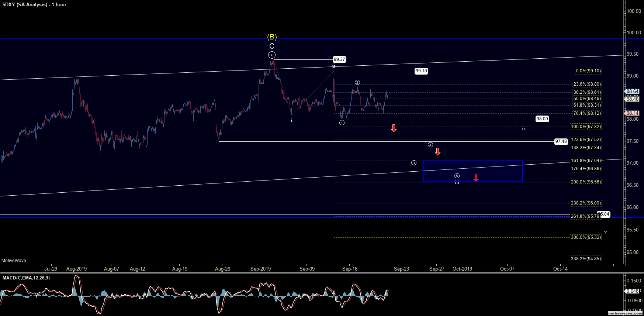Open the motivewave.com watermark link
The image size is (644, 316).
pyautogui.click(x=625, y=313)
